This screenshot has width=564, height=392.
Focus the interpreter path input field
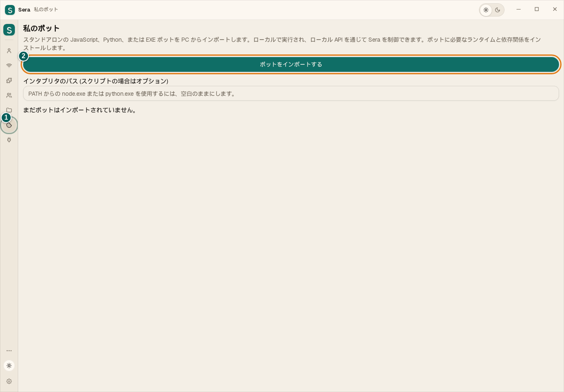pos(291,93)
